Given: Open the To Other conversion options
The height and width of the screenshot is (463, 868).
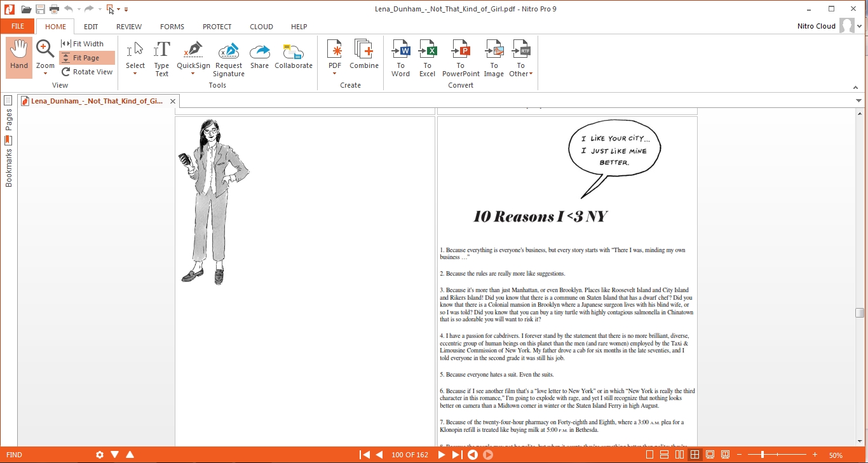Looking at the screenshot, I should (521, 58).
